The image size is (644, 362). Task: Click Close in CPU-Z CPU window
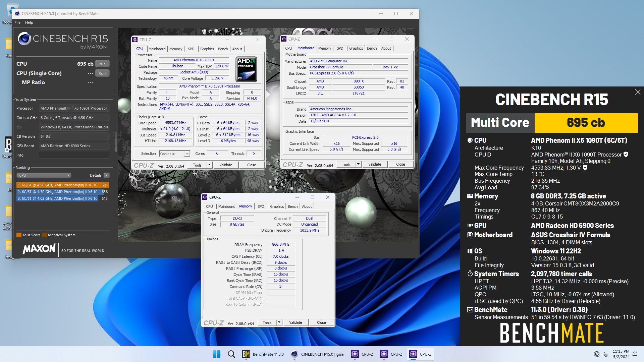252,165
